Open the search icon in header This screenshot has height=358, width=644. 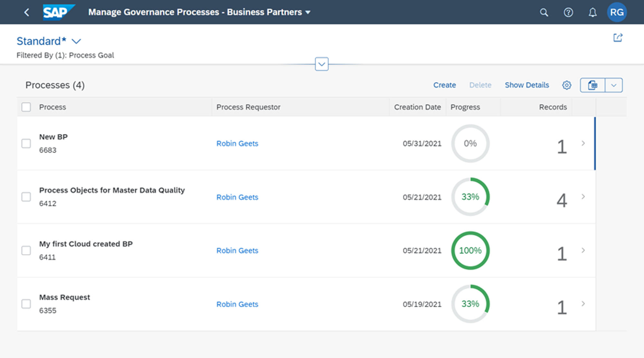[x=544, y=13]
